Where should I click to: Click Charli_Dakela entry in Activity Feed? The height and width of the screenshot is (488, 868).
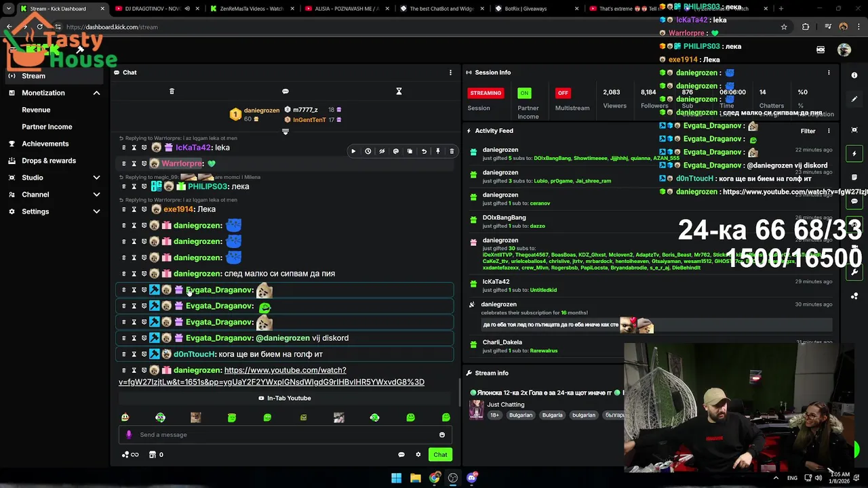[651, 346]
